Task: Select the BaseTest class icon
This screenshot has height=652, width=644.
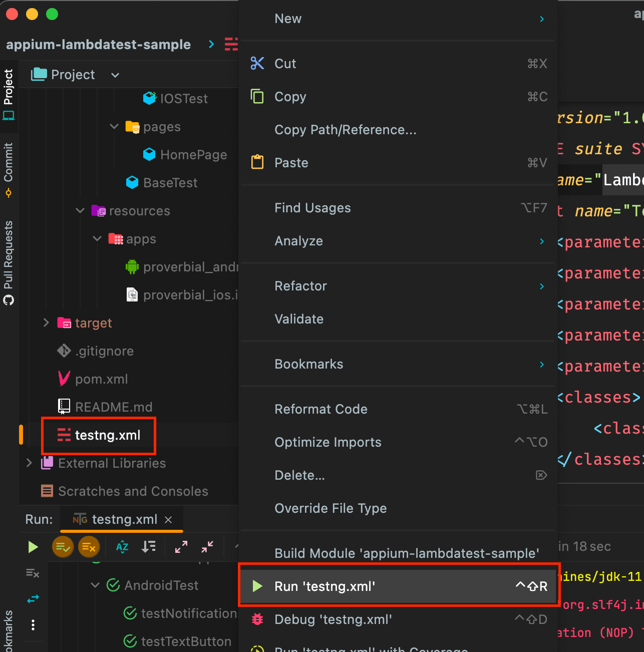Action: pos(132,182)
